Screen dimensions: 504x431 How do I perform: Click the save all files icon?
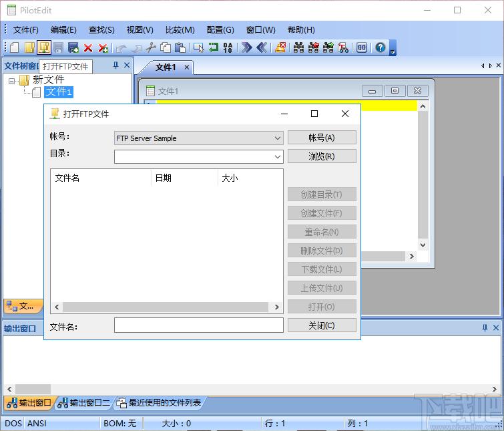pyautogui.click(x=73, y=47)
